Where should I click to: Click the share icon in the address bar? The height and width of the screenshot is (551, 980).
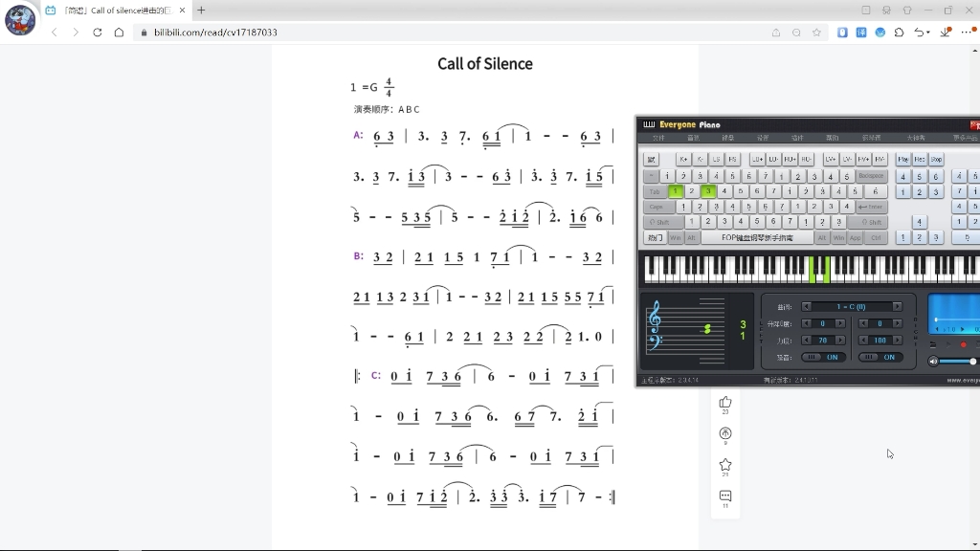775,33
